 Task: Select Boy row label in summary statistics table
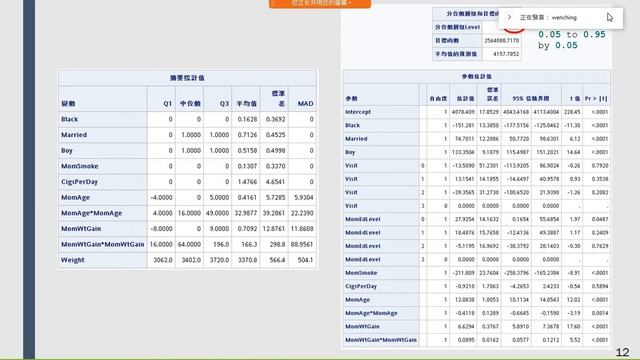click(x=67, y=151)
